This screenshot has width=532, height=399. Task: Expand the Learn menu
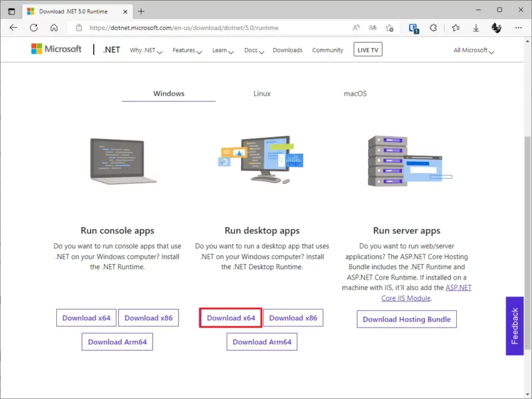(x=223, y=50)
